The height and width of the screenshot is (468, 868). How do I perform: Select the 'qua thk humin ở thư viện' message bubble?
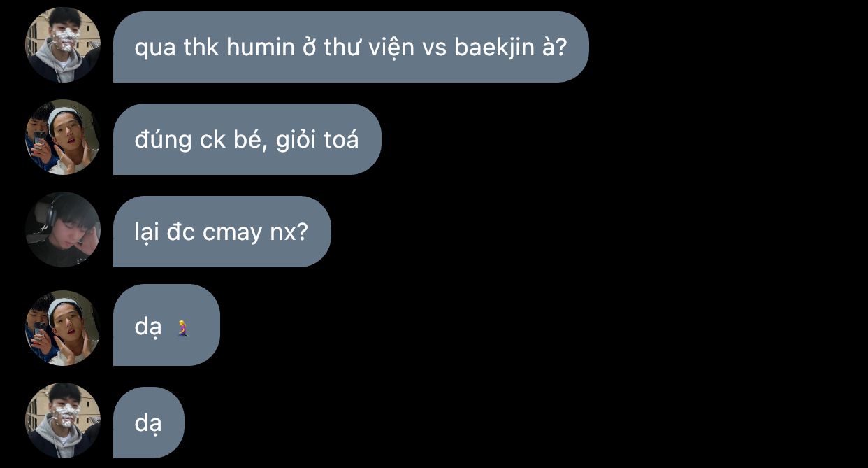pyautogui.click(x=351, y=47)
